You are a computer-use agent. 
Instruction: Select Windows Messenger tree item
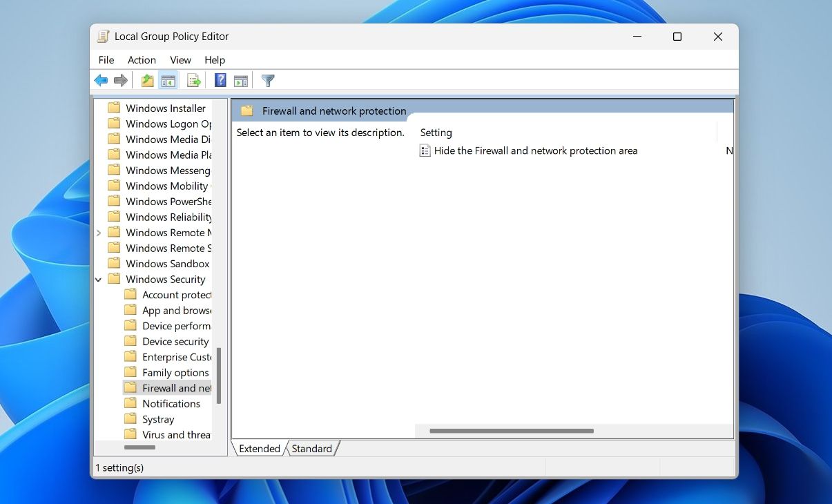pyautogui.click(x=168, y=171)
